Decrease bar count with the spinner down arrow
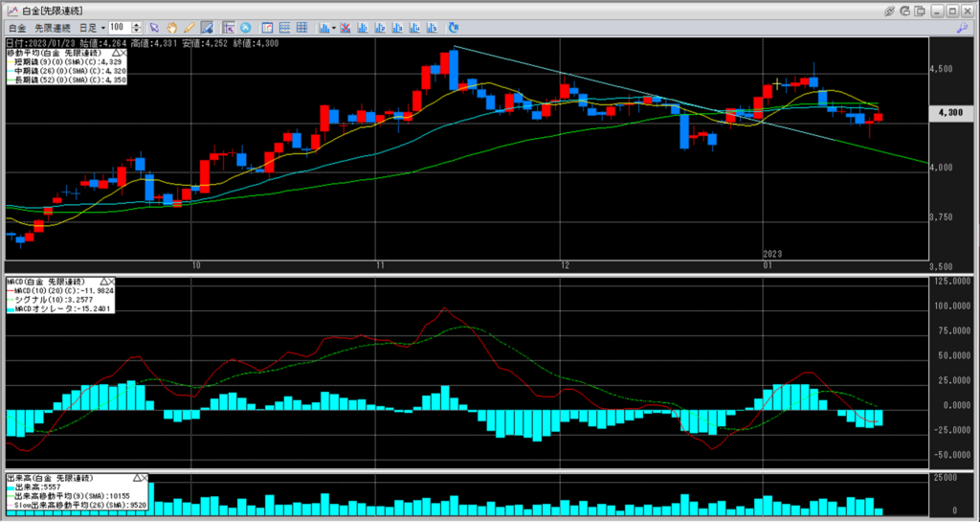 (138, 31)
